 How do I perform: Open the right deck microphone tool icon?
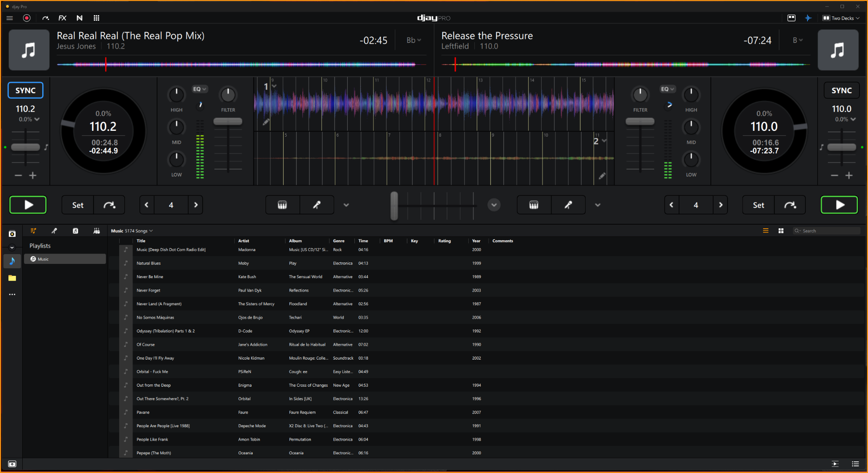pyautogui.click(x=568, y=205)
